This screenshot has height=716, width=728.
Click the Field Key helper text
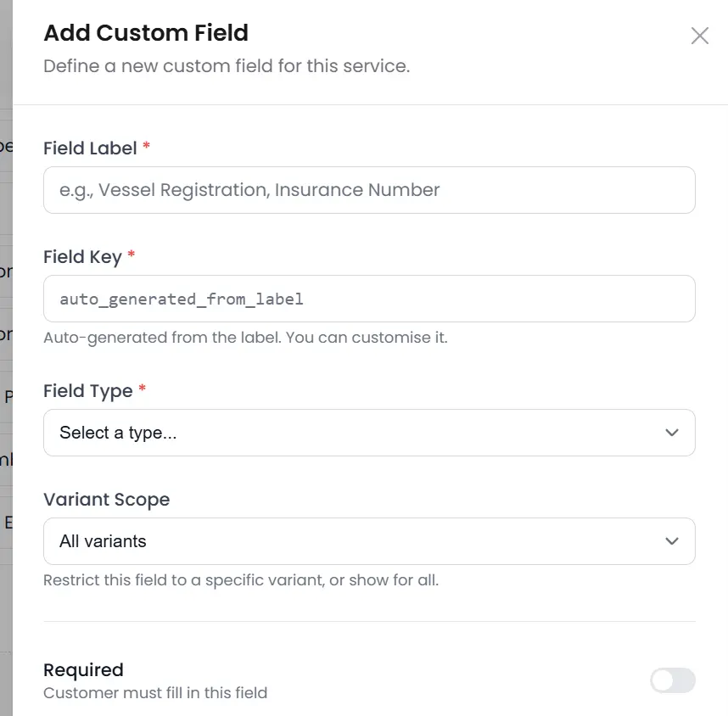tap(244, 337)
